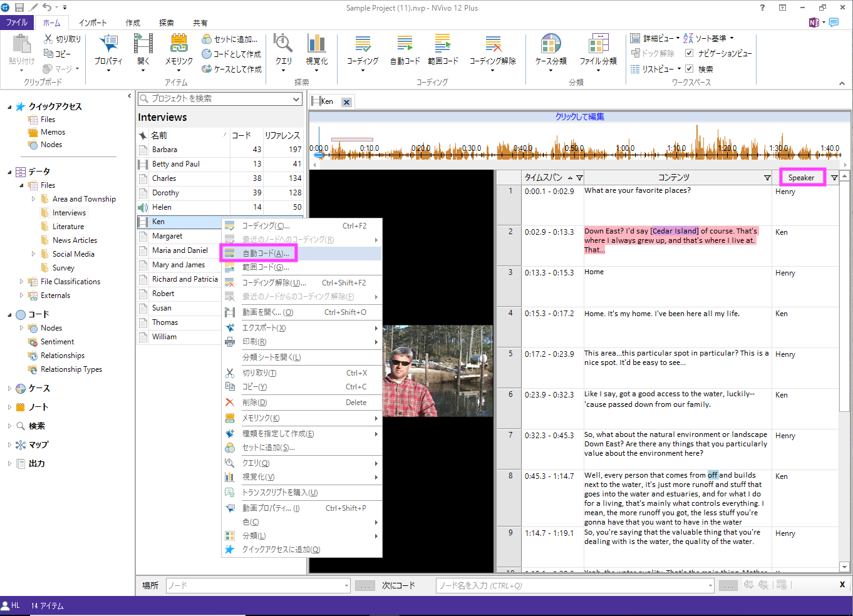Toggle the Navigation View (ナビゲーションビュー) checkbox
This screenshot has width=853, height=616.
pyautogui.click(x=689, y=53)
